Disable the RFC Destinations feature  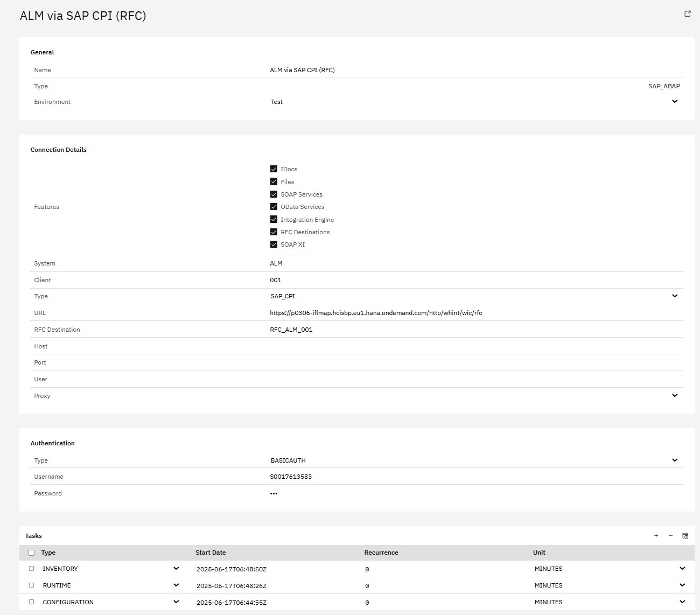pyautogui.click(x=274, y=232)
